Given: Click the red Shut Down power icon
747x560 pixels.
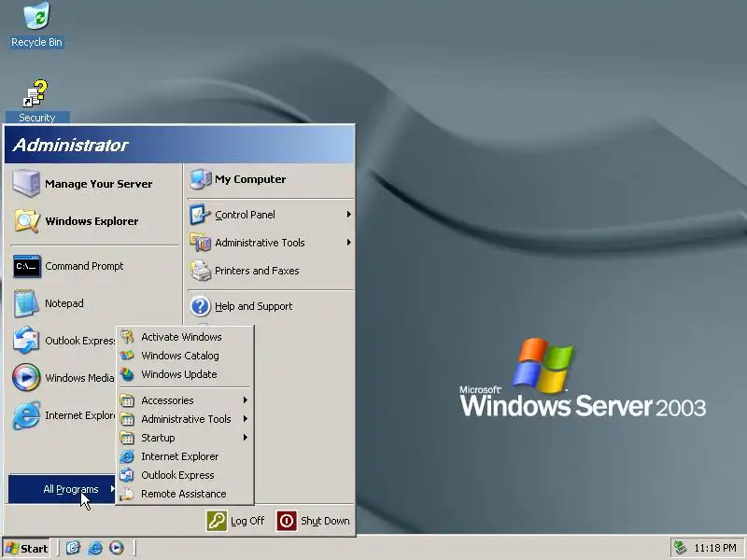Looking at the screenshot, I should [287, 521].
